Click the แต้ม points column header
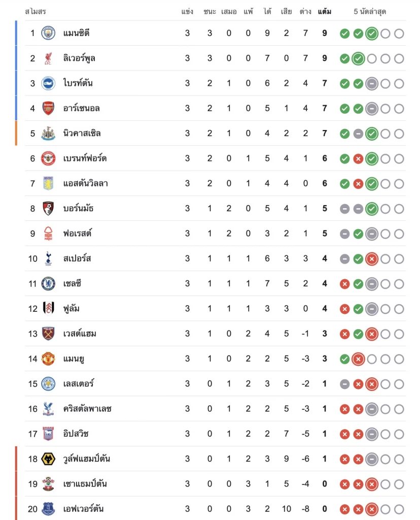Image resolution: width=420 pixels, height=520 pixels. pos(324,12)
